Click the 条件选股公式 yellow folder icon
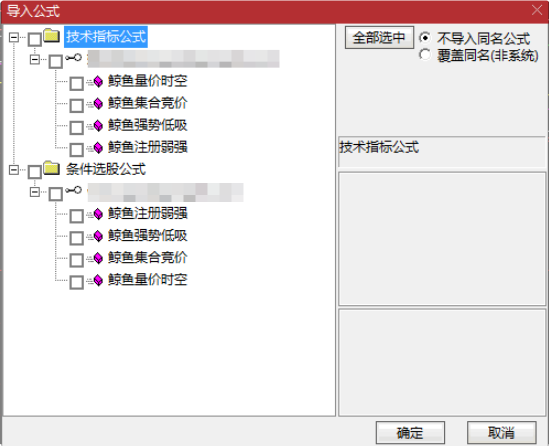Image resolution: width=549 pixels, height=446 pixels. [51, 168]
